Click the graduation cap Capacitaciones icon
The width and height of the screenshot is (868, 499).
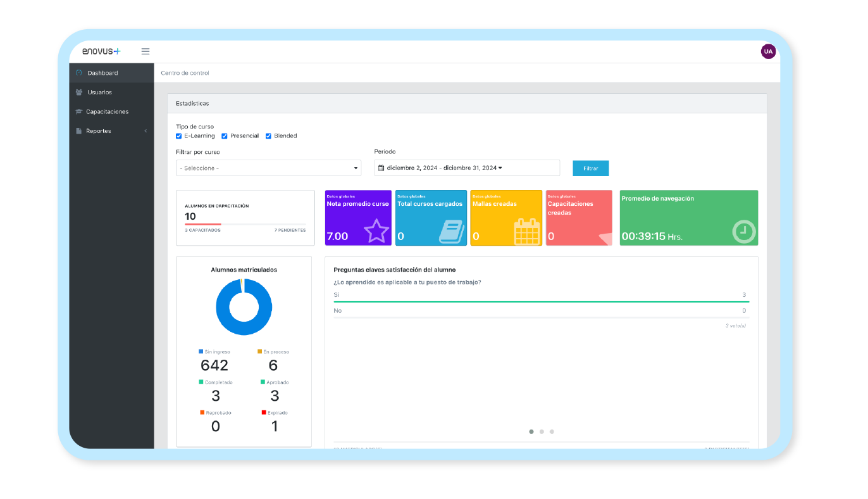point(79,112)
